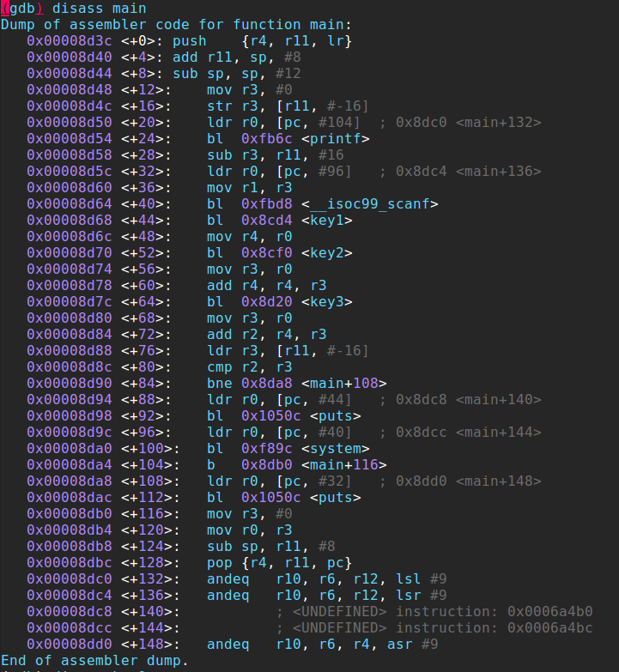Click the 'pop {r4, r11, pc}' instruction
Screen dimensions: 619x672
[280, 562]
